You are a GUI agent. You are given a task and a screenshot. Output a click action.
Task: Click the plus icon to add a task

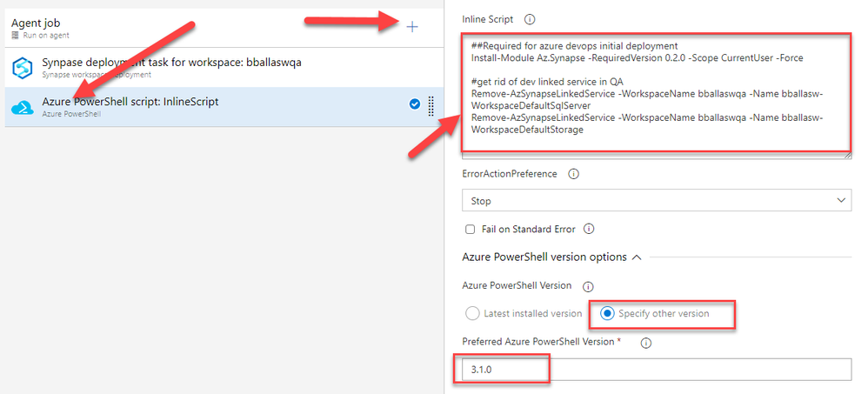pyautogui.click(x=412, y=27)
